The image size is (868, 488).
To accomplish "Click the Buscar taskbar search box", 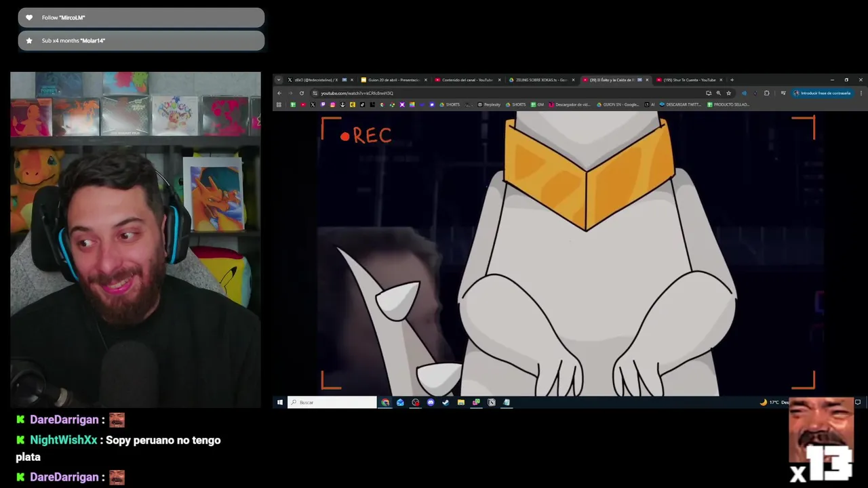I will pyautogui.click(x=332, y=403).
